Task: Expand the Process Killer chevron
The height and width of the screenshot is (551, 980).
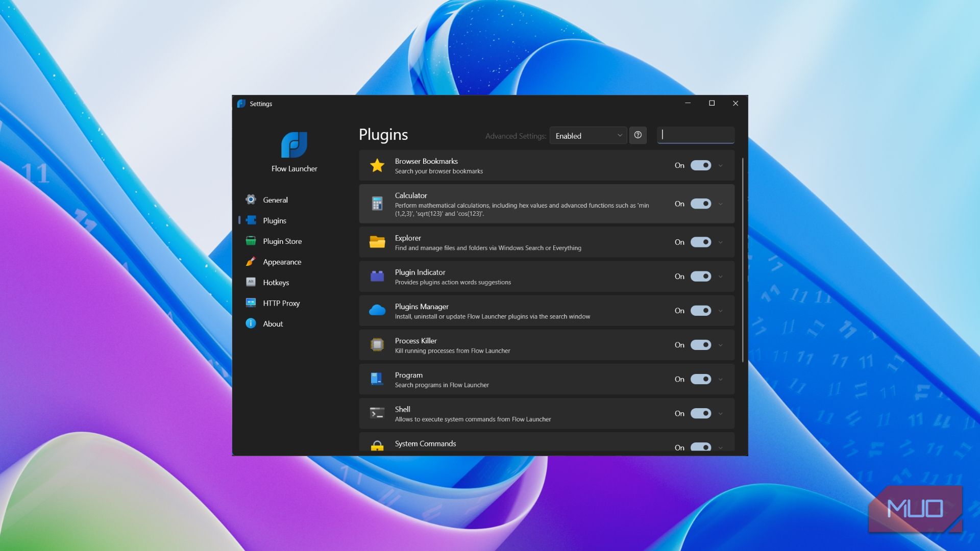Action: (x=720, y=345)
